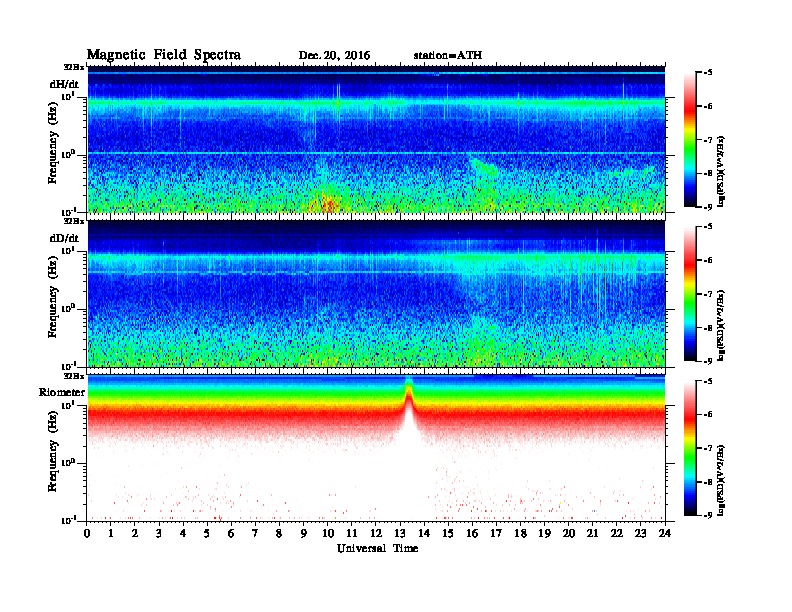Click the -5 tick on dH/dt color bar
Screen dimensions: 792x612
(x=707, y=73)
